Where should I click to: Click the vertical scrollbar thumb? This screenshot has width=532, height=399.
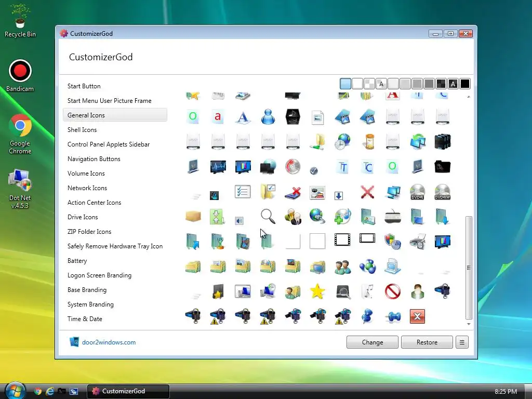pos(469,268)
